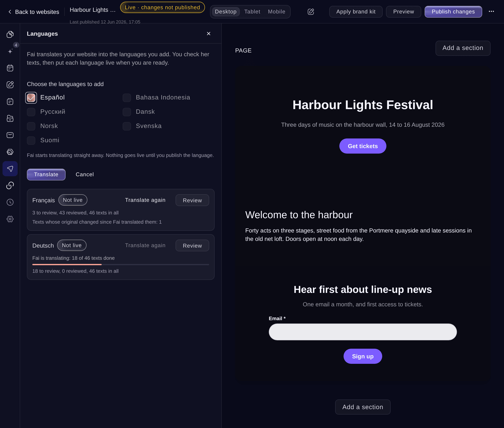This screenshot has height=428, width=504.
Task: Open the sparkle AI assistant icon
Action: tap(10, 51)
